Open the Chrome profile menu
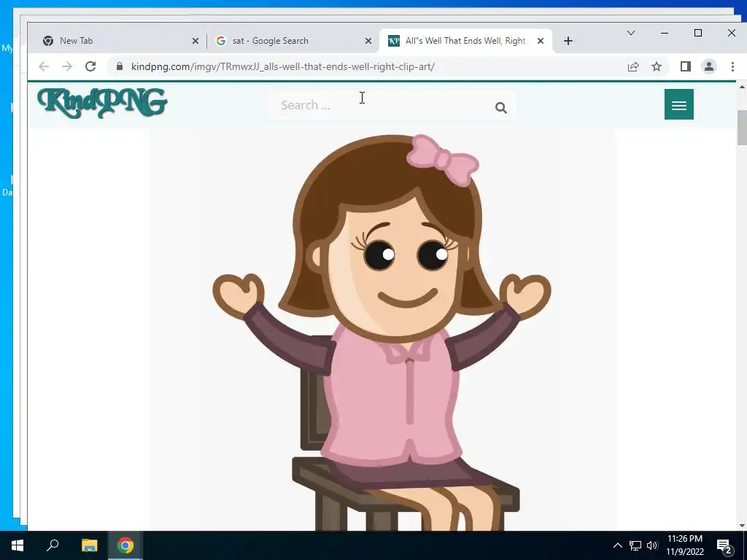Viewport: 747px width, 560px height. [x=709, y=66]
